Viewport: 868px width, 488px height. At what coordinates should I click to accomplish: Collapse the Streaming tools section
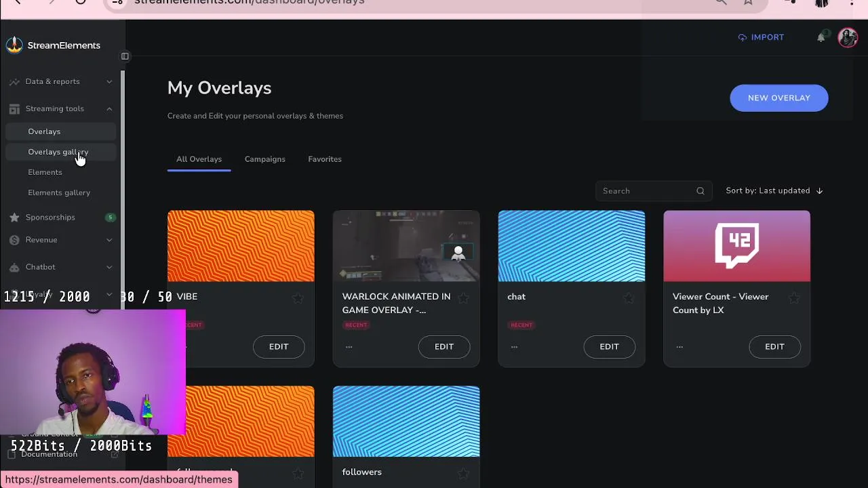[109, 108]
